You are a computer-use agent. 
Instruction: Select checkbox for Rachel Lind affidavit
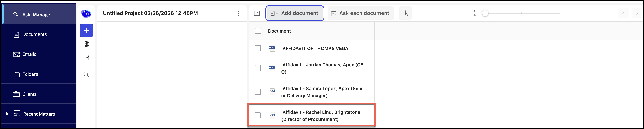point(258,115)
